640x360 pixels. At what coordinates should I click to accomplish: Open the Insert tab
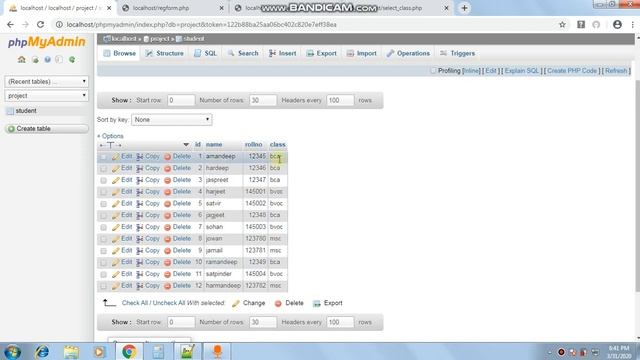pos(282,53)
